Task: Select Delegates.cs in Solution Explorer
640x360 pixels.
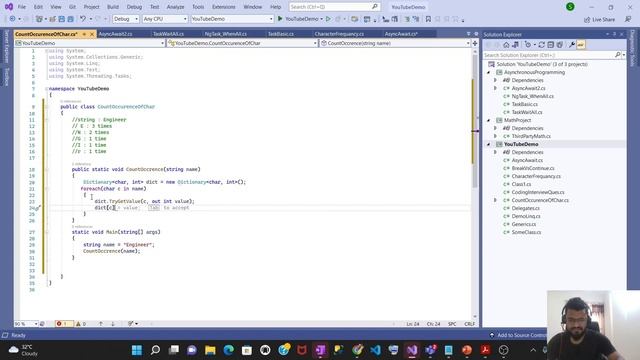Action: (x=526, y=208)
